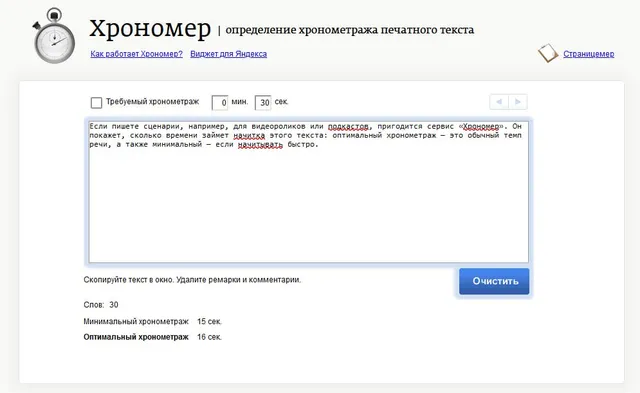Click the tagline определение хронометража печатного текста

pyautogui.click(x=350, y=30)
